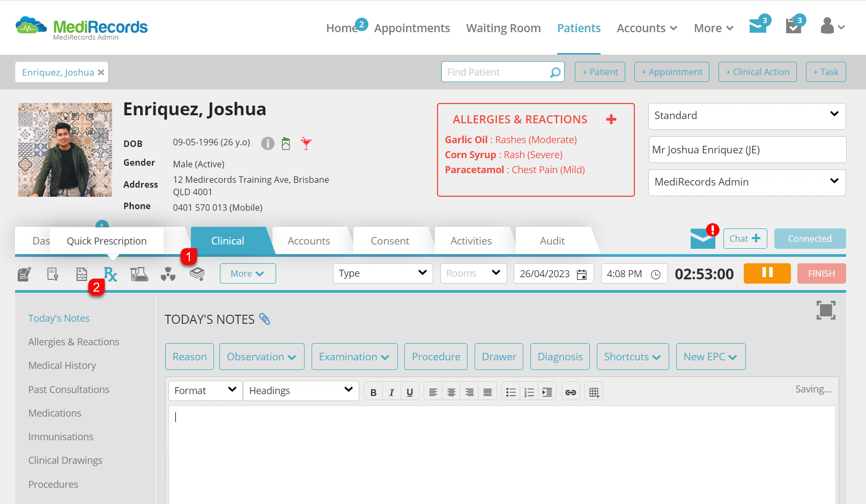Open the consultation Type dropdown
This screenshot has width=866, height=504.
coord(382,273)
